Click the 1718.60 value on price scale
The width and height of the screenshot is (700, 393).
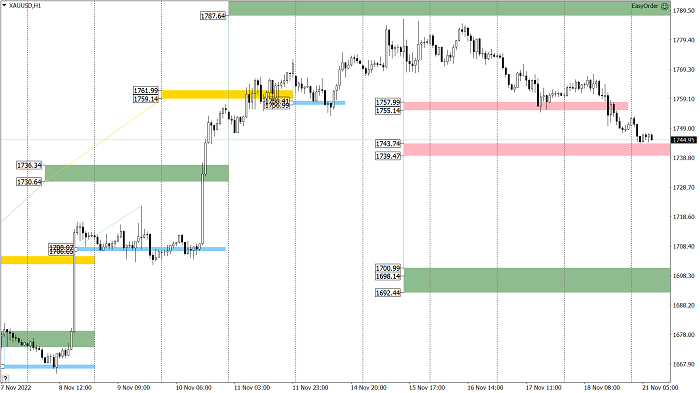coord(683,217)
